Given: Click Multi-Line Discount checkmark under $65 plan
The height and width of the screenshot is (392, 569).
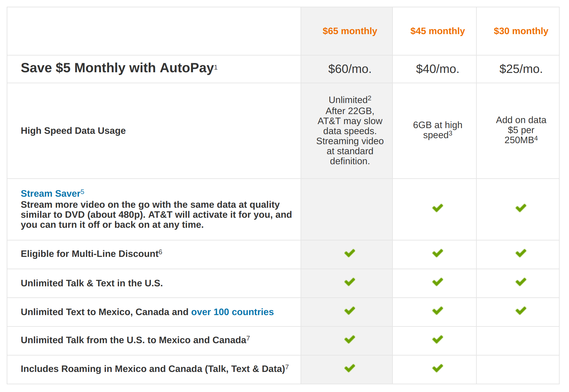Looking at the screenshot, I should point(349,253).
